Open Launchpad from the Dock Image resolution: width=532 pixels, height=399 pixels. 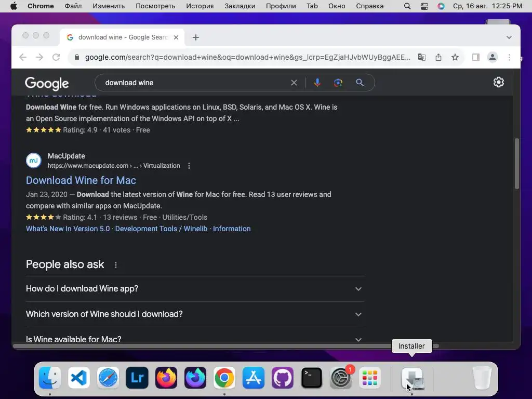coord(370,378)
